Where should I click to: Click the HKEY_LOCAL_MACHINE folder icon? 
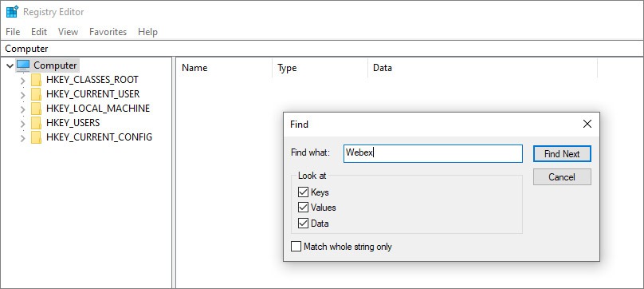[x=36, y=109]
